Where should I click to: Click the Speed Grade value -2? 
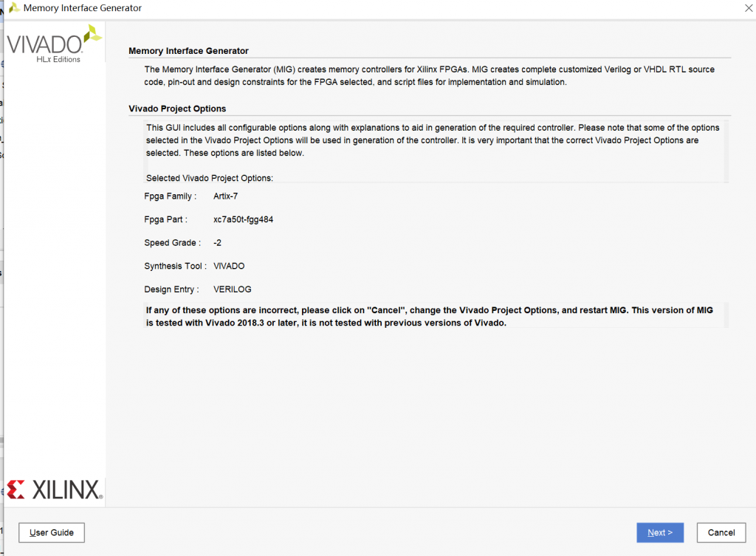pyautogui.click(x=218, y=243)
